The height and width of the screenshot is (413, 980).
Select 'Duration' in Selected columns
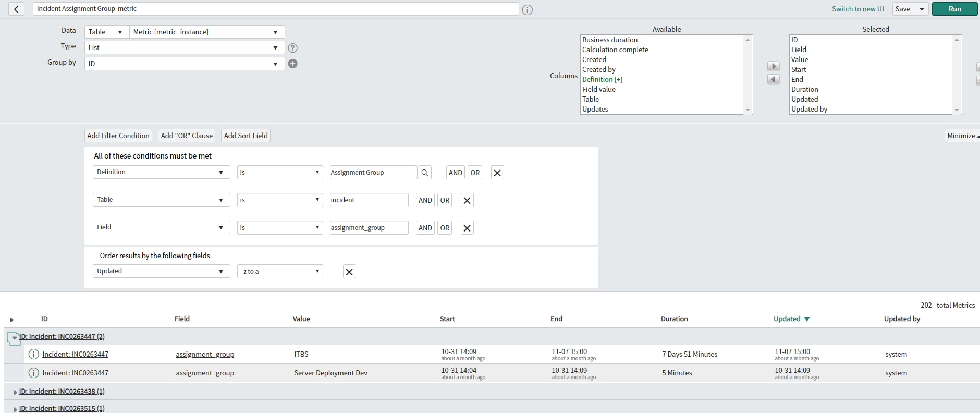(805, 89)
